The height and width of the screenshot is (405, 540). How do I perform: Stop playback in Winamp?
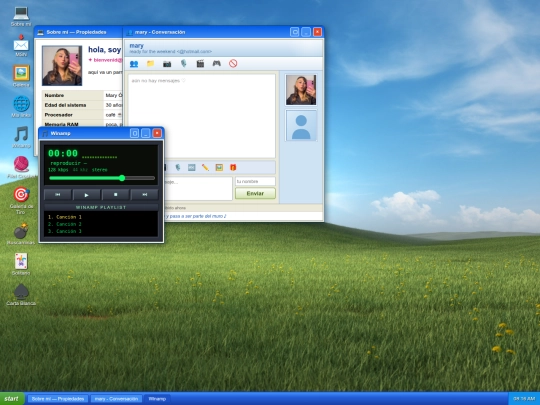click(116, 195)
